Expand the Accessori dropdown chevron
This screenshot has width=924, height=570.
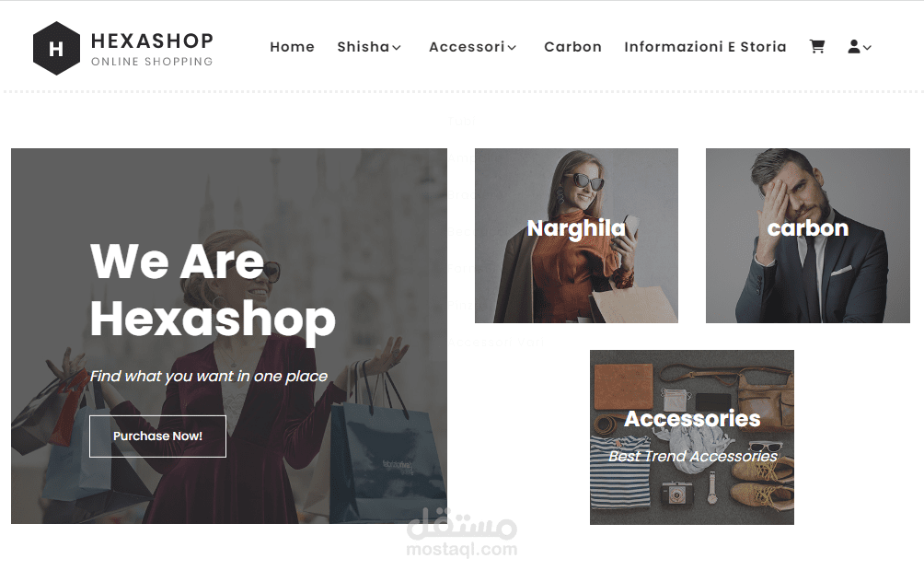click(512, 48)
